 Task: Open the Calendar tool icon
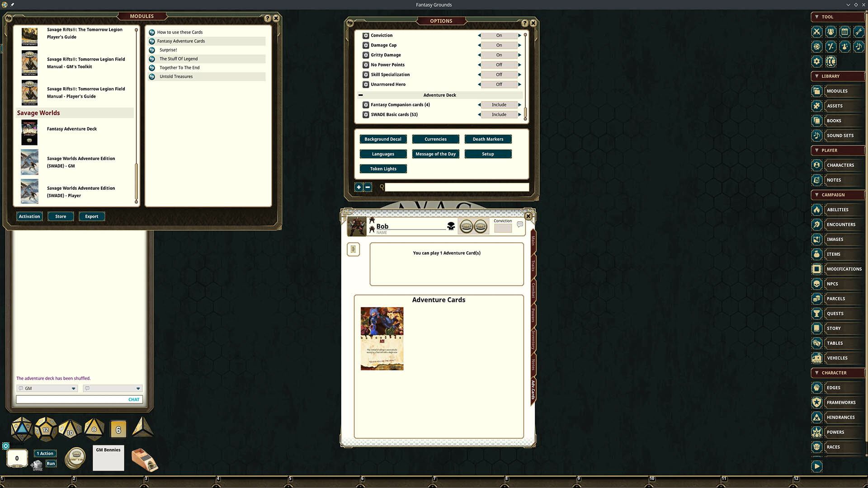click(845, 32)
